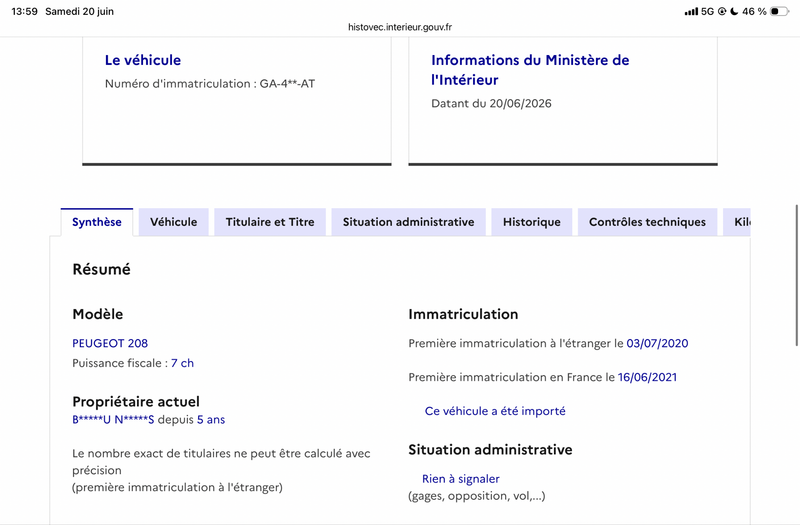Click 'Rien à signaler' status text
The image size is (800, 525).
point(461,479)
